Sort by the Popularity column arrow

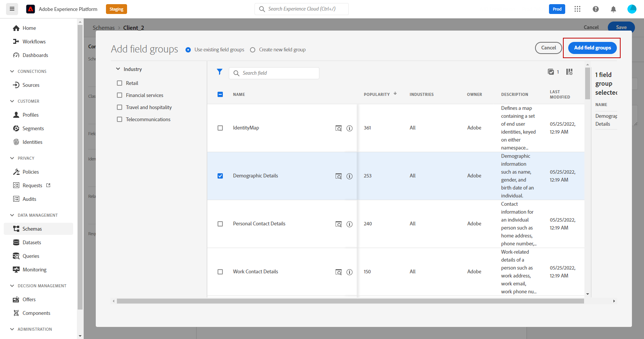pos(395,94)
